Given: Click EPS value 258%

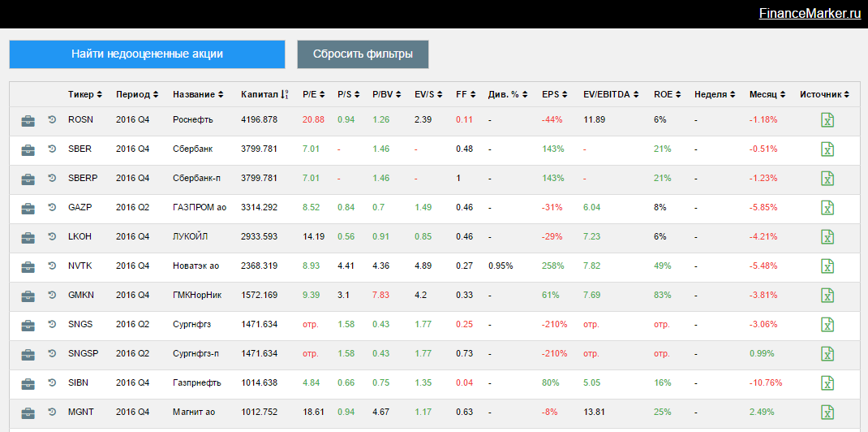Looking at the screenshot, I should point(553,266).
